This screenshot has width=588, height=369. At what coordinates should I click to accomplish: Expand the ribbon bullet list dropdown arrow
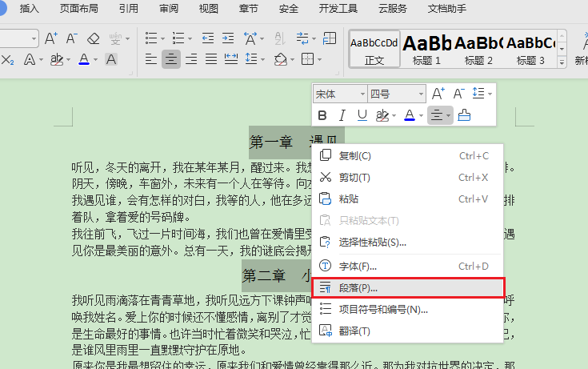[x=162, y=38]
